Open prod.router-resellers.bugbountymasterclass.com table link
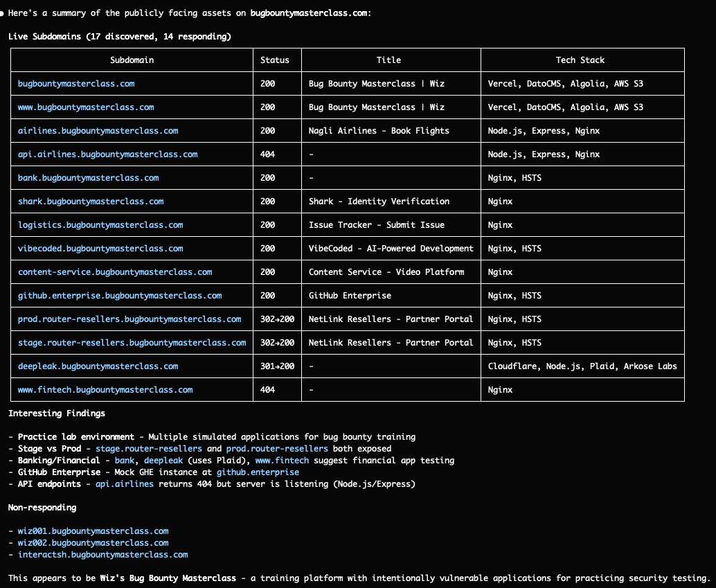The width and height of the screenshot is (716, 588). pos(129,319)
